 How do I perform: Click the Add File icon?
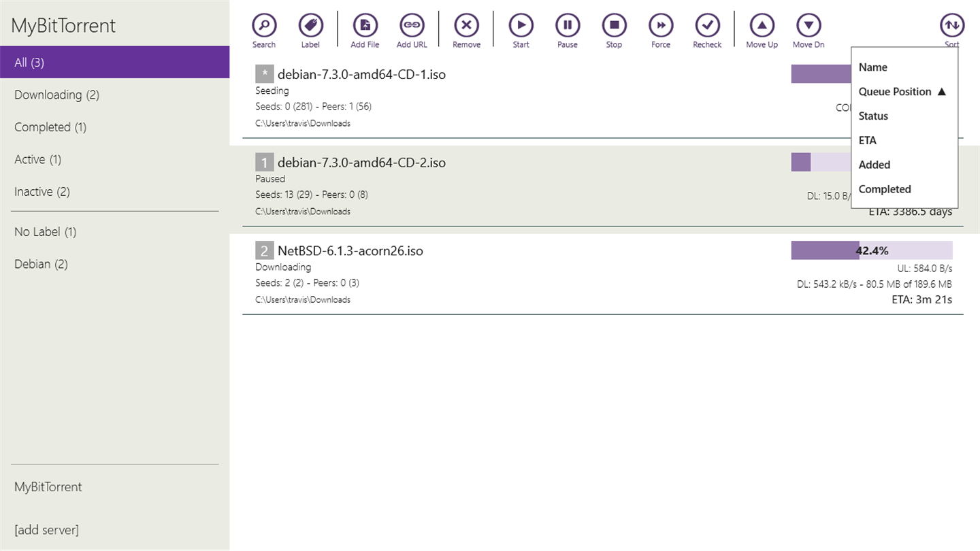(x=365, y=26)
